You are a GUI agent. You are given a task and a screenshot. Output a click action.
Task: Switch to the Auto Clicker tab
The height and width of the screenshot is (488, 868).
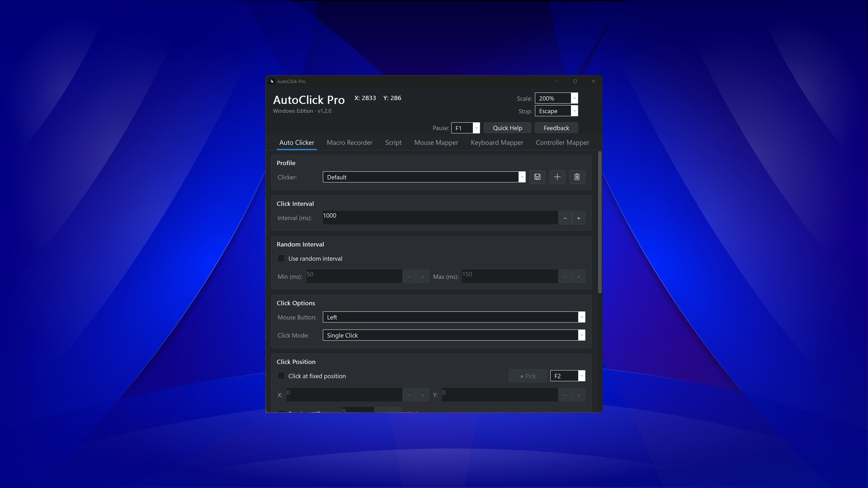[297, 142]
